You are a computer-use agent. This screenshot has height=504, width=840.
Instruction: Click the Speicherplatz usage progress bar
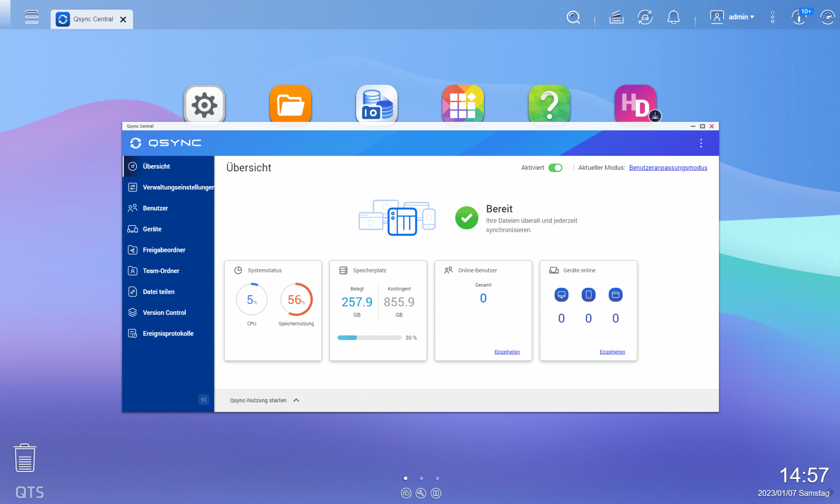coord(370,338)
